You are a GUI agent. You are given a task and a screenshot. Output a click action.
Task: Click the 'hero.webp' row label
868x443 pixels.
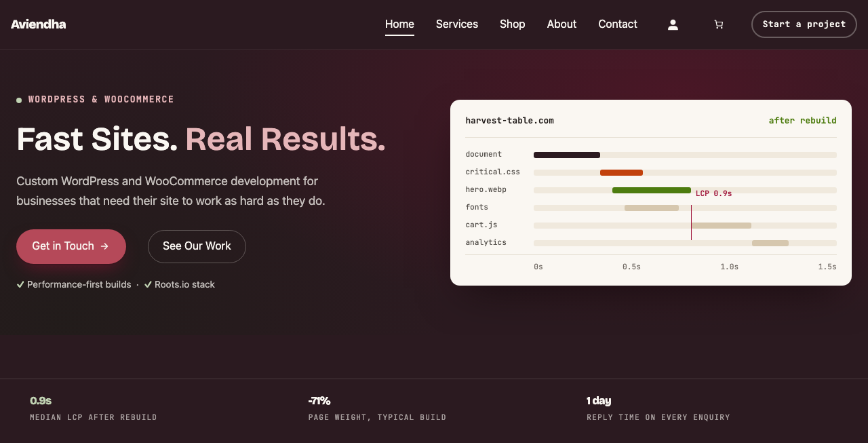[x=486, y=190]
